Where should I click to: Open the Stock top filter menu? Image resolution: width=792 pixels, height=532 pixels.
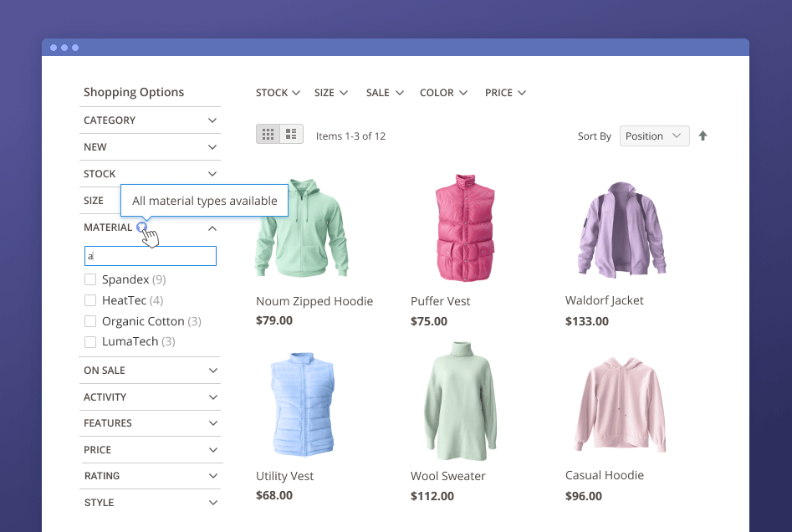pos(278,93)
